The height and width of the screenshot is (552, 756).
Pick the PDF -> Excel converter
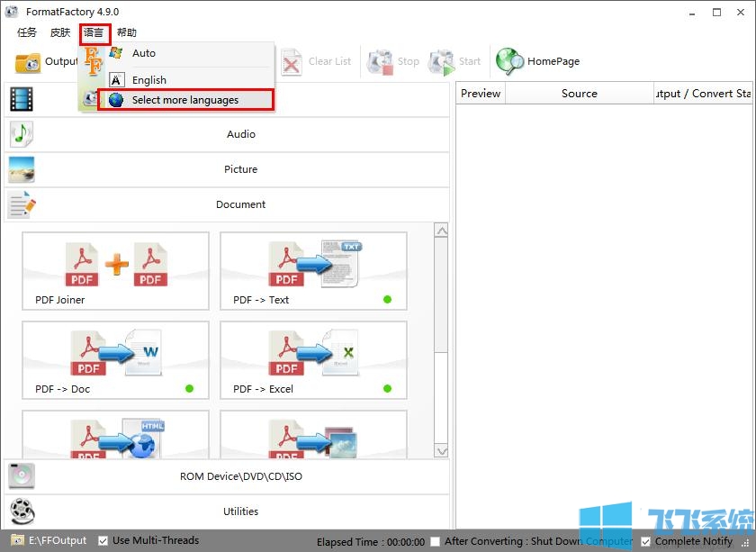click(313, 360)
